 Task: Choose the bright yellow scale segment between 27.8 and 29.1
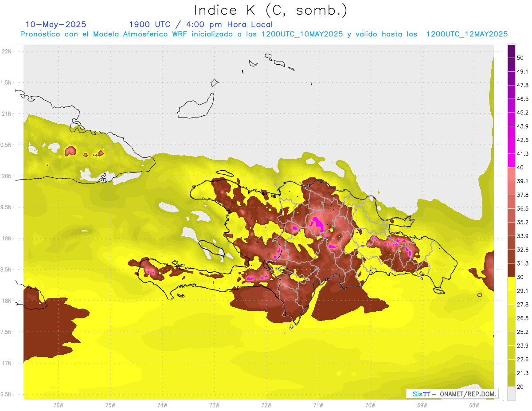(x=511, y=298)
